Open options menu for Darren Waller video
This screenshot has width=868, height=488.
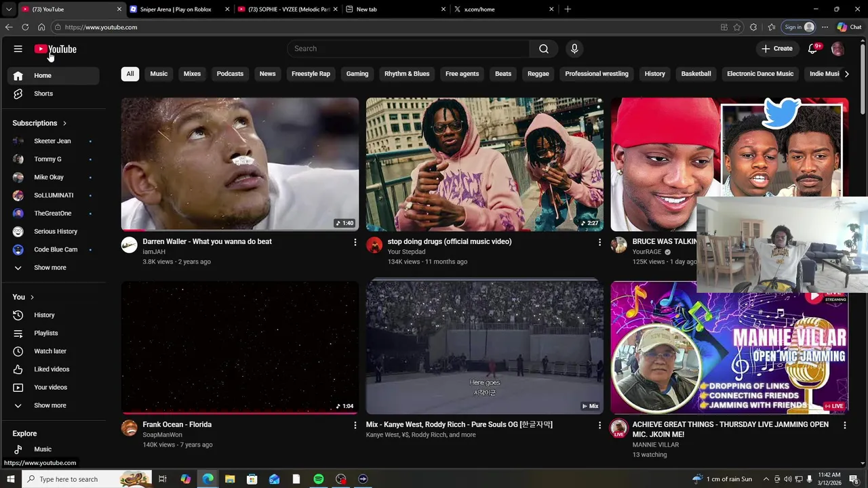(x=355, y=242)
